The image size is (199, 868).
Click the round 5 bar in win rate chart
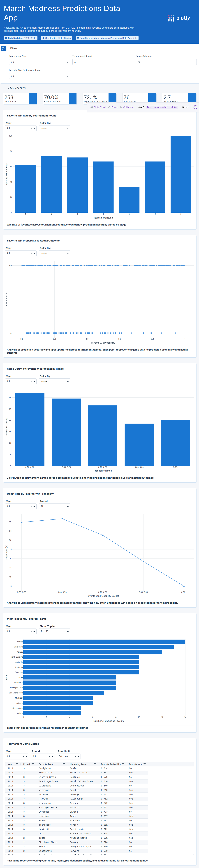129,200
